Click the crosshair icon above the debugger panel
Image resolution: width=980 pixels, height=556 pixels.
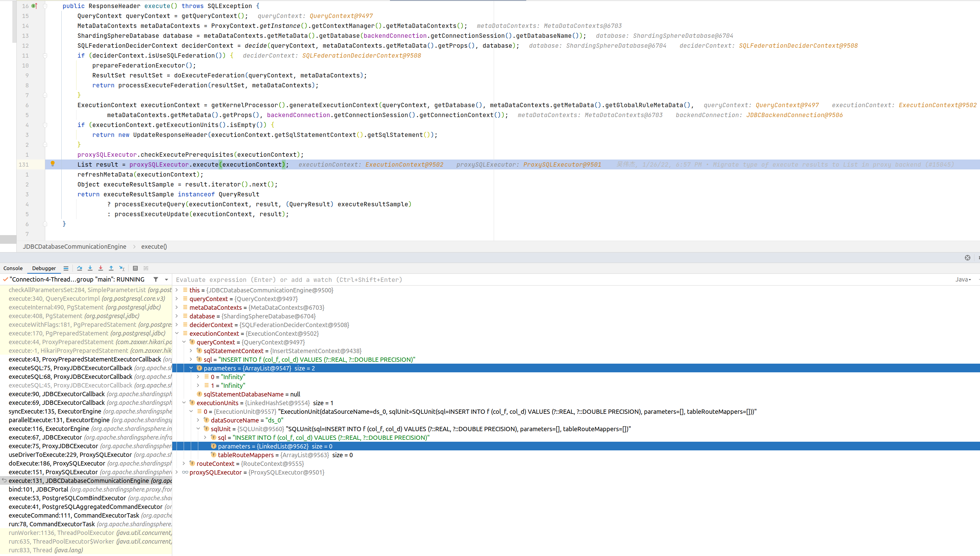point(968,258)
